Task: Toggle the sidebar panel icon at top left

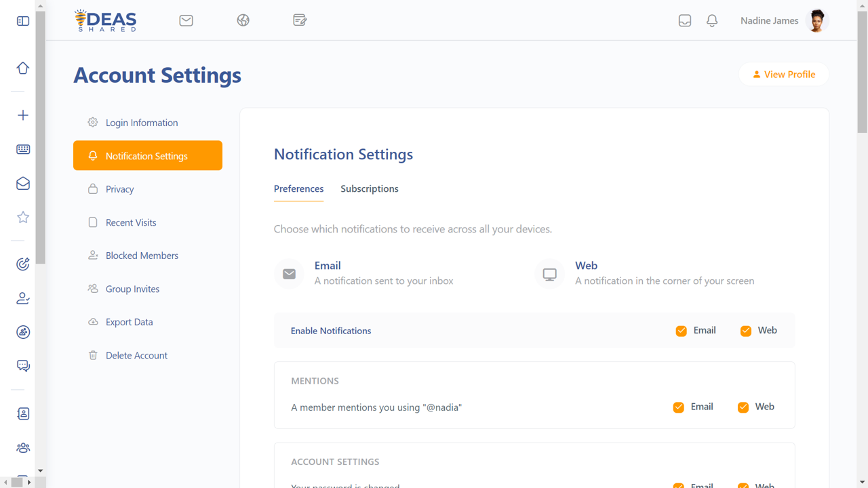Action: 23,21
